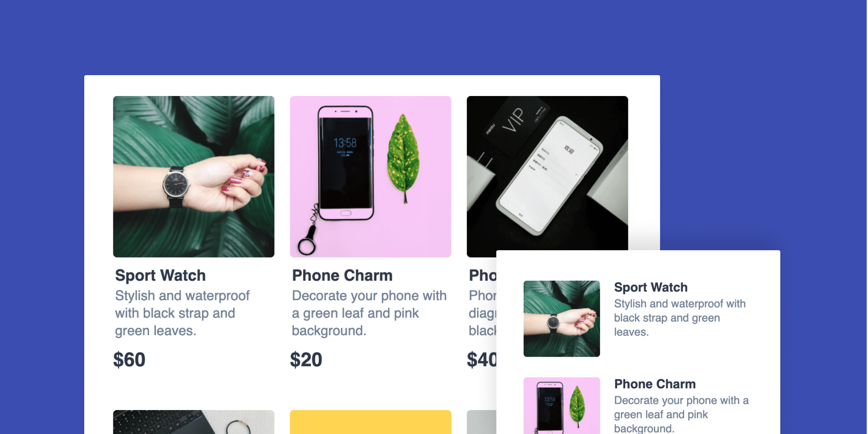
Task: Open the Phone Charm thumbnail in list panel
Action: pyautogui.click(x=562, y=406)
